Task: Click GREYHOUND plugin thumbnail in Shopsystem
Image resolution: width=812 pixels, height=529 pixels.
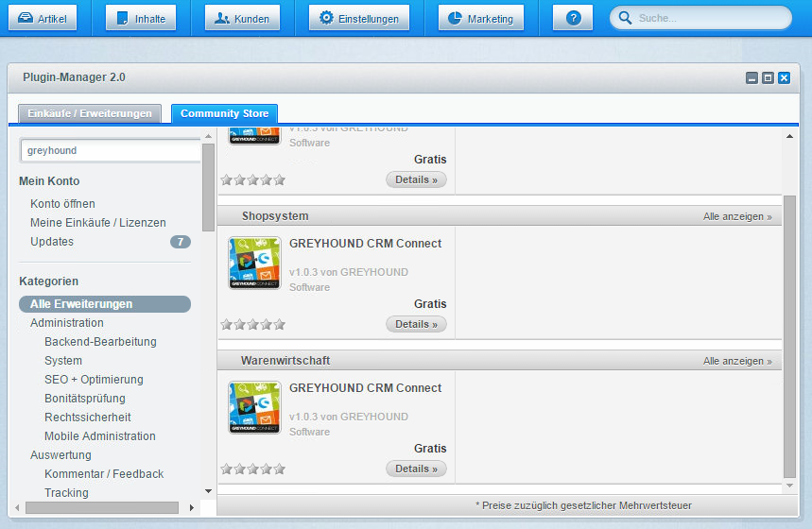Action: 255,263
